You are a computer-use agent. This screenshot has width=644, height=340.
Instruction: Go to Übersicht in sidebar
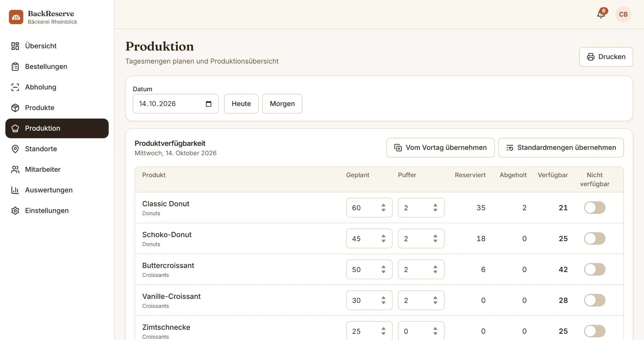57,46
